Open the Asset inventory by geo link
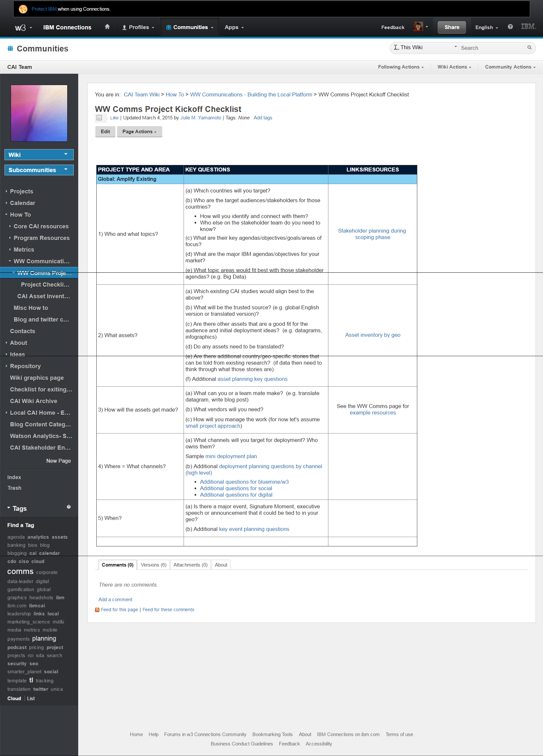This screenshot has height=756, width=543. (372, 335)
